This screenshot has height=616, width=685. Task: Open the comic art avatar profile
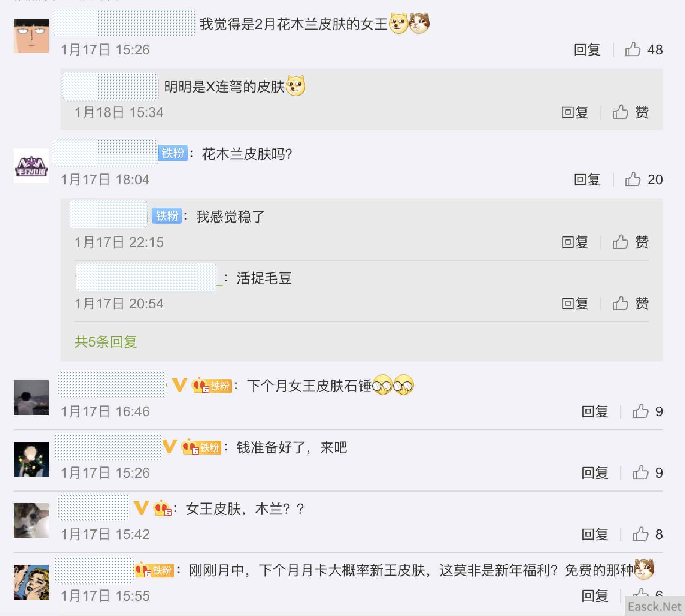click(x=31, y=582)
